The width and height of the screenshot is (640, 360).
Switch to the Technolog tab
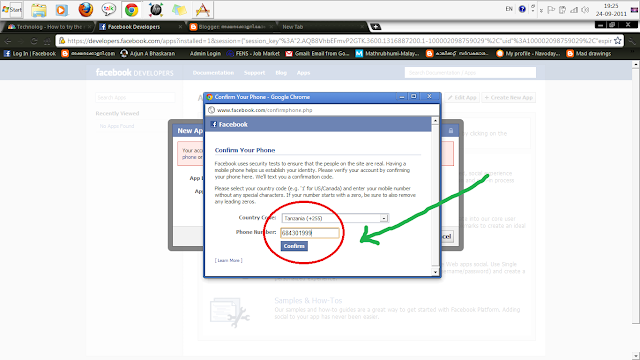pyautogui.click(x=49, y=27)
